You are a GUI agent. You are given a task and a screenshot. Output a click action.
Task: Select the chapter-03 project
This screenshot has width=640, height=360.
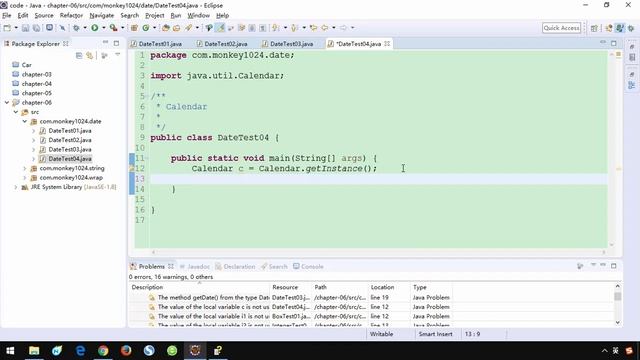(x=37, y=74)
